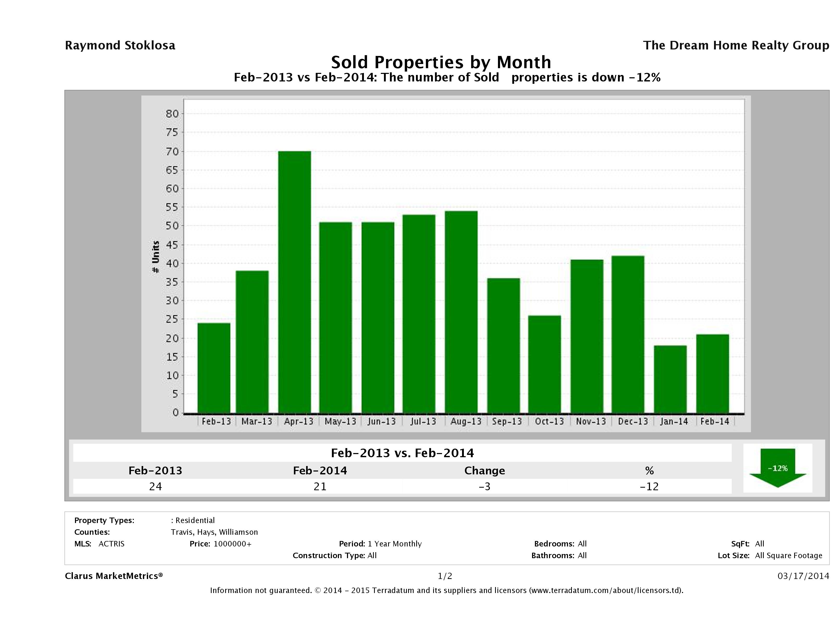Click the Change column header
Viewport: 840px width, 637px height.
point(485,471)
